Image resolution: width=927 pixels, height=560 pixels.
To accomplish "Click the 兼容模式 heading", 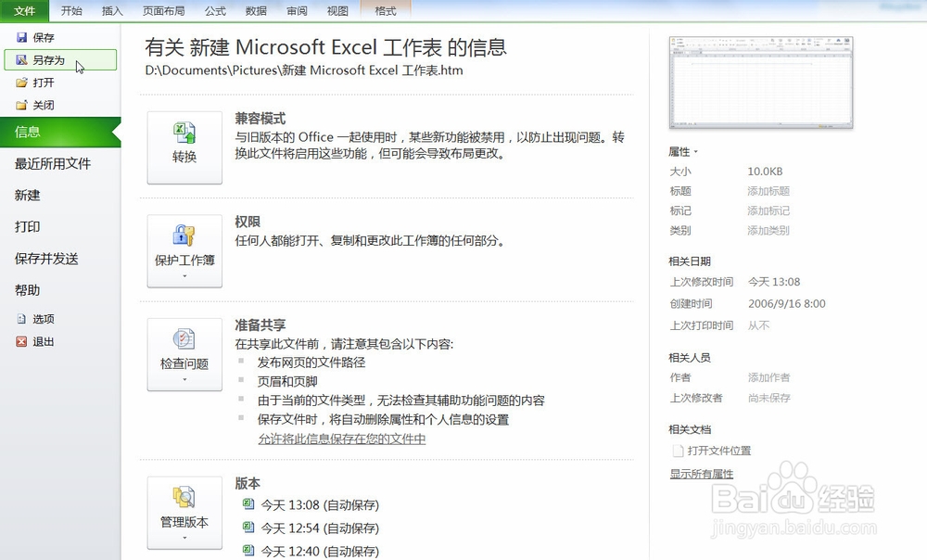I will 260,119.
